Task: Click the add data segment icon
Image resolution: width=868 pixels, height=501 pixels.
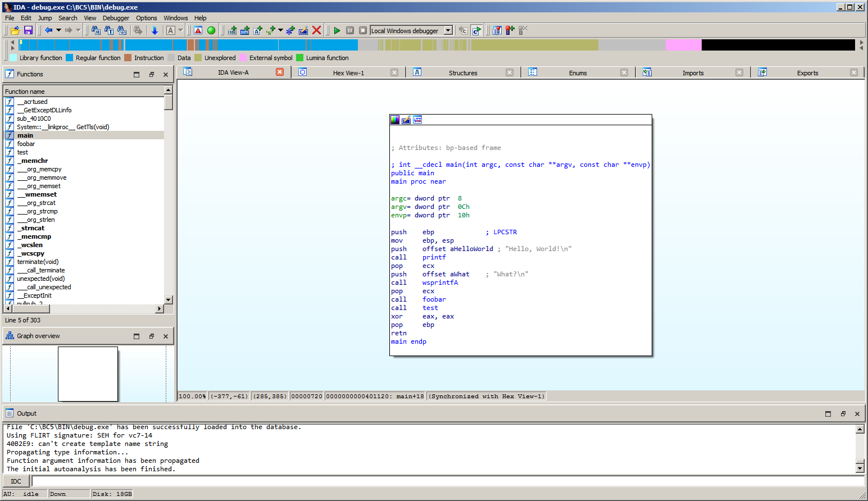Action: (245, 30)
